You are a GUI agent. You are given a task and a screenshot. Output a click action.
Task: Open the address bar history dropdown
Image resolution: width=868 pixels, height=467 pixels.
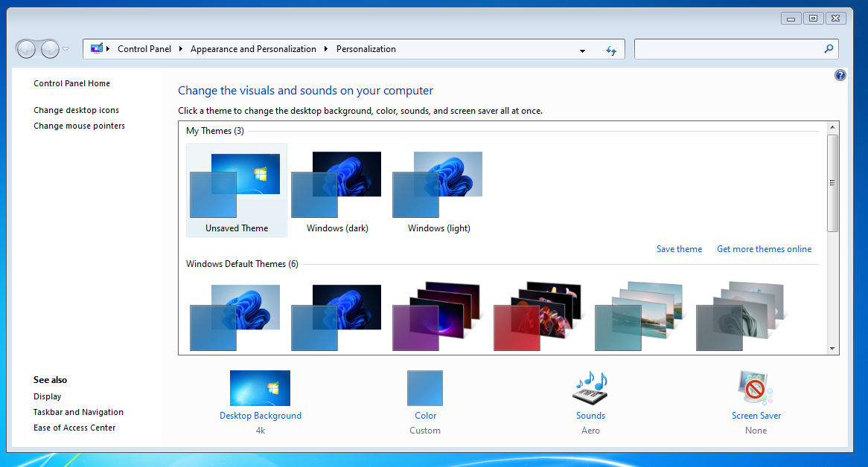[x=583, y=49]
